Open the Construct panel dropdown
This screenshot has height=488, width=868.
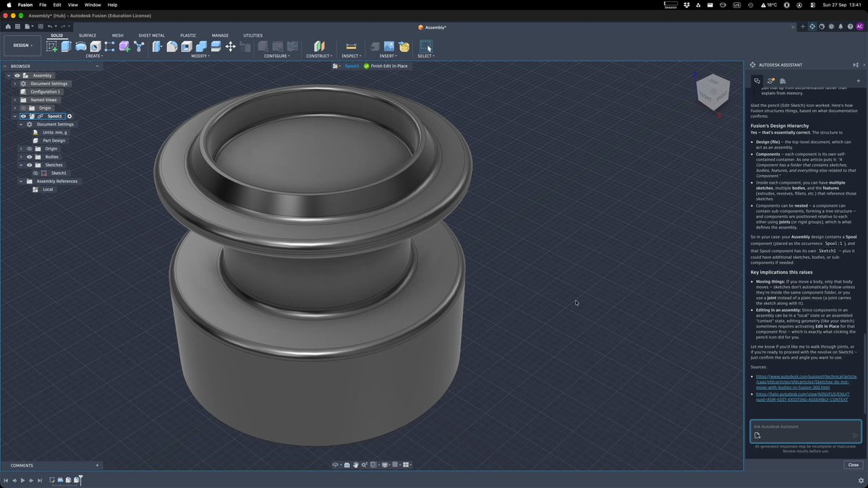pos(319,56)
